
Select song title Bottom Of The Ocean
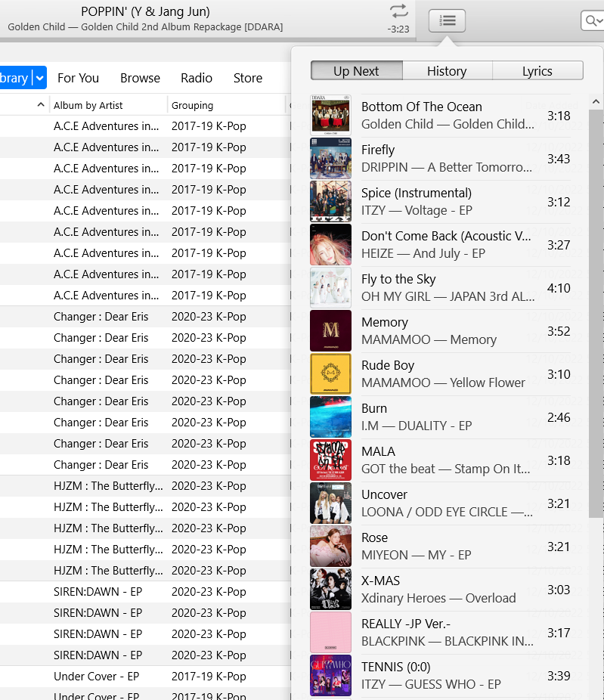[x=421, y=107]
